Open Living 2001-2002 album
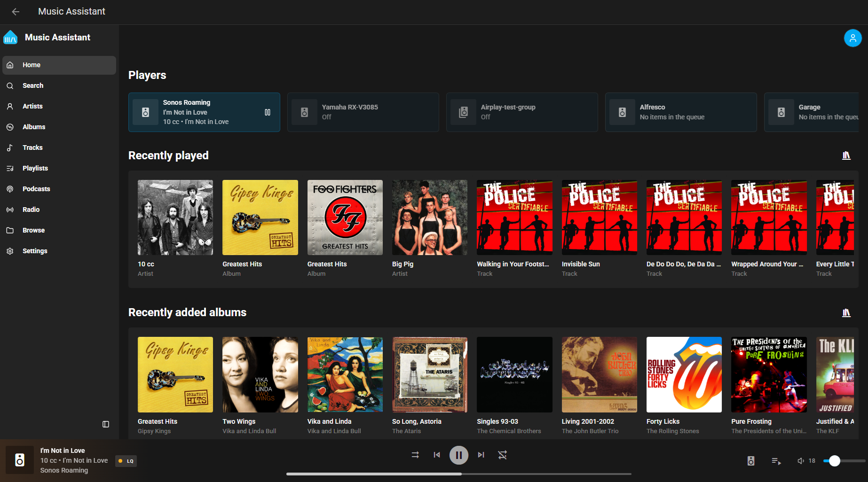The image size is (868, 482). pyautogui.click(x=600, y=374)
